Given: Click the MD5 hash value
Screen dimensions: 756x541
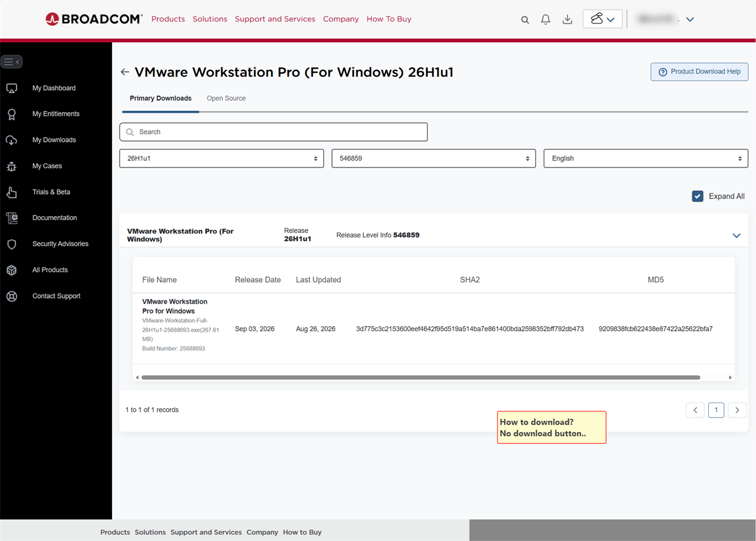Looking at the screenshot, I should click(x=656, y=329).
